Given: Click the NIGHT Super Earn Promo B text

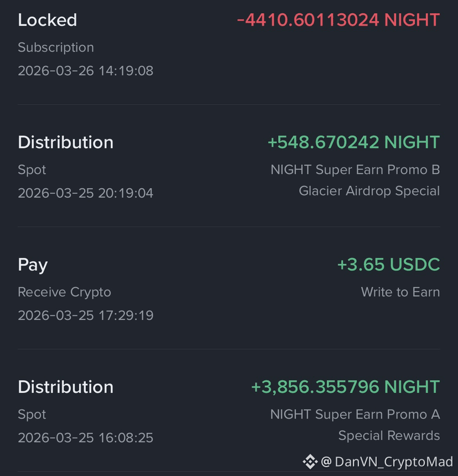Looking at the screenshot, I should click(355, 170).
